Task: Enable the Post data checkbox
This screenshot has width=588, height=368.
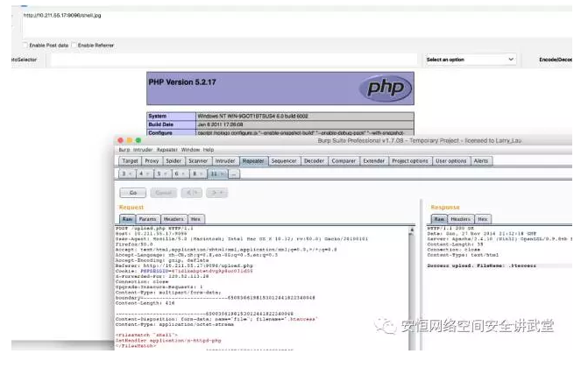Action: click(25, 45)
